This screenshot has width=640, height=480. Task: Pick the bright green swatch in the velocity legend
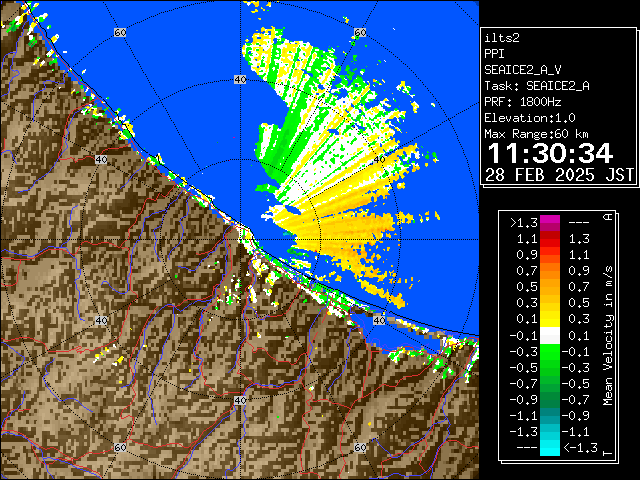click(550, 352)
